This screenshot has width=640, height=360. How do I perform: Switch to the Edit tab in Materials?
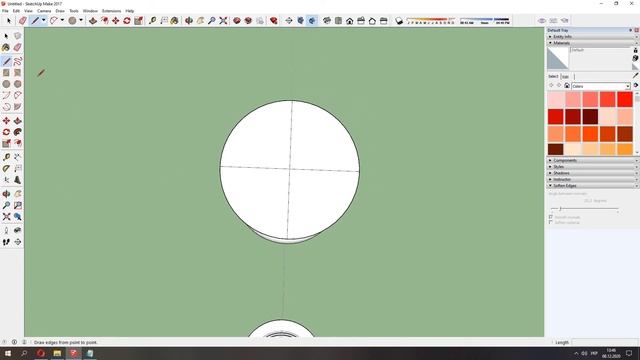pyautogui.click(x=566, y=77)
